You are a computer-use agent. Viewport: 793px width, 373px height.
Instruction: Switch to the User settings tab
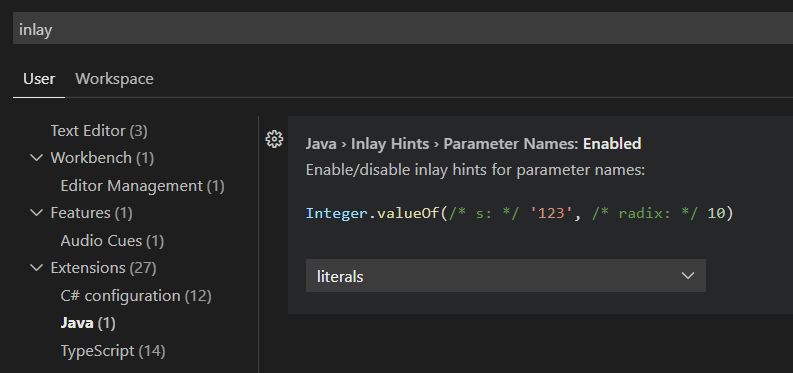tap(39, 79)
